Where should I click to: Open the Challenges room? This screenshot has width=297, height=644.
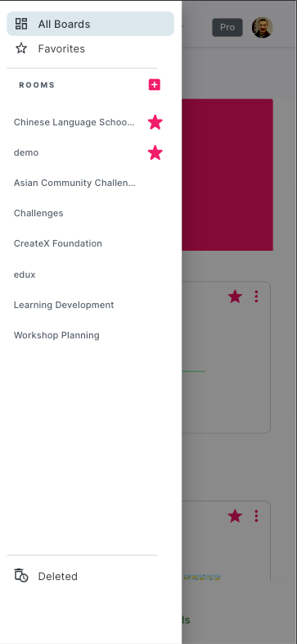pos(38,213)
